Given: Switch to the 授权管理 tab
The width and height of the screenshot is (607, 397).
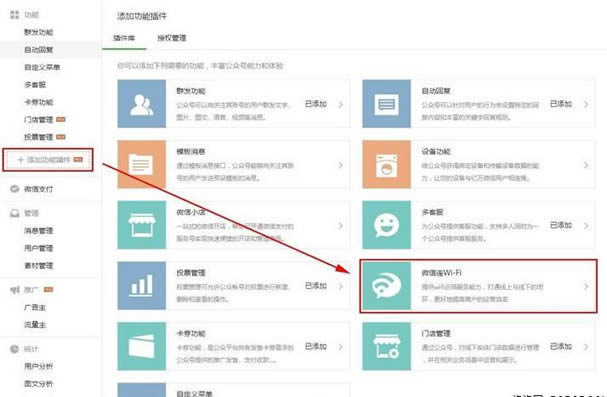Looking at the screenshot, I should [171, 38].
